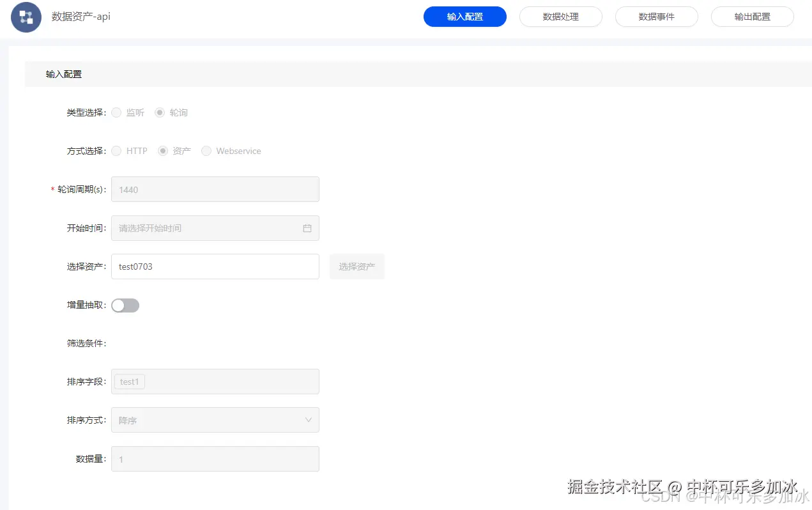
Task: Click the asset field showing test0703
Action: [215, 267]
